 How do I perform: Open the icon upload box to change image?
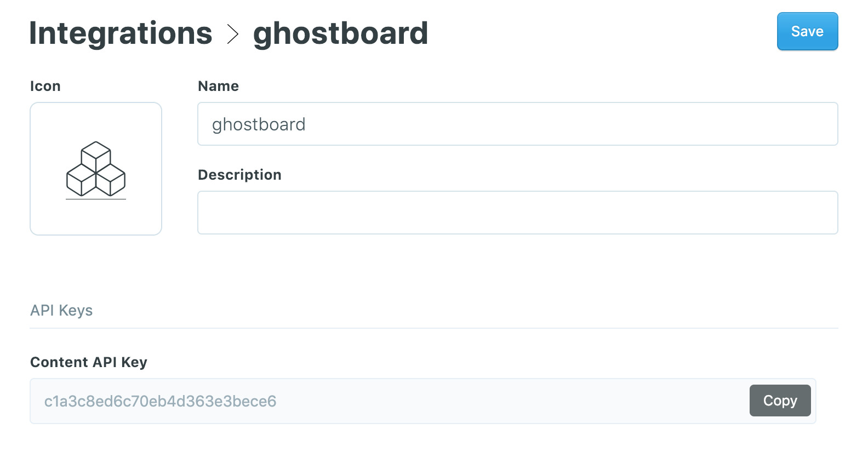click(96, 169)
